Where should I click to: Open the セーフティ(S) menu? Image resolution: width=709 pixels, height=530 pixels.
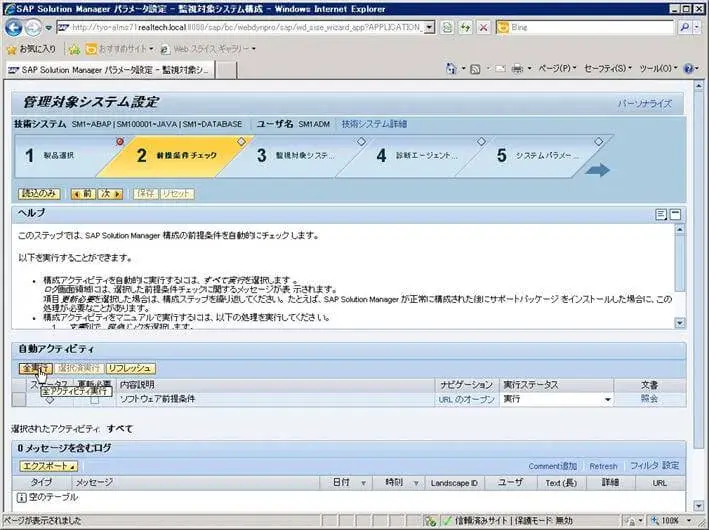pos(608,68)
